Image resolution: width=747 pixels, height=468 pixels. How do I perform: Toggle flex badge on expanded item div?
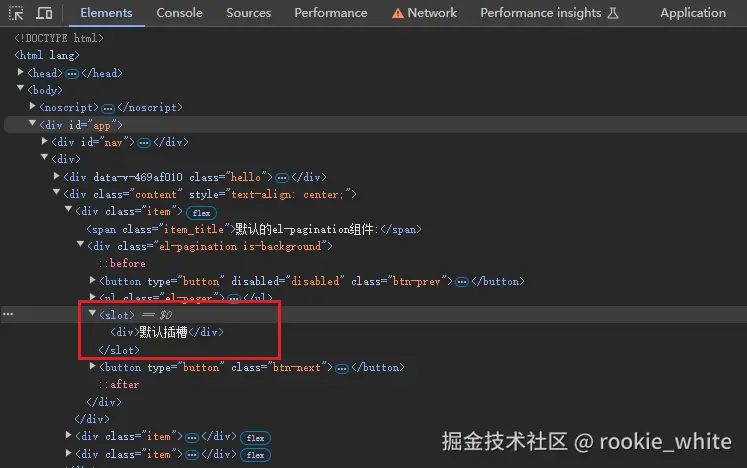(x=201, y=213)
